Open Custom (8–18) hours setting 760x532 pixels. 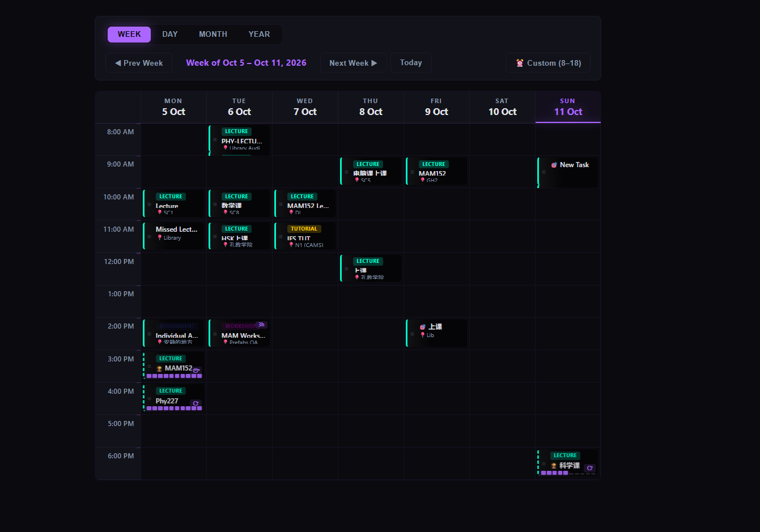[x=548, y=63]
